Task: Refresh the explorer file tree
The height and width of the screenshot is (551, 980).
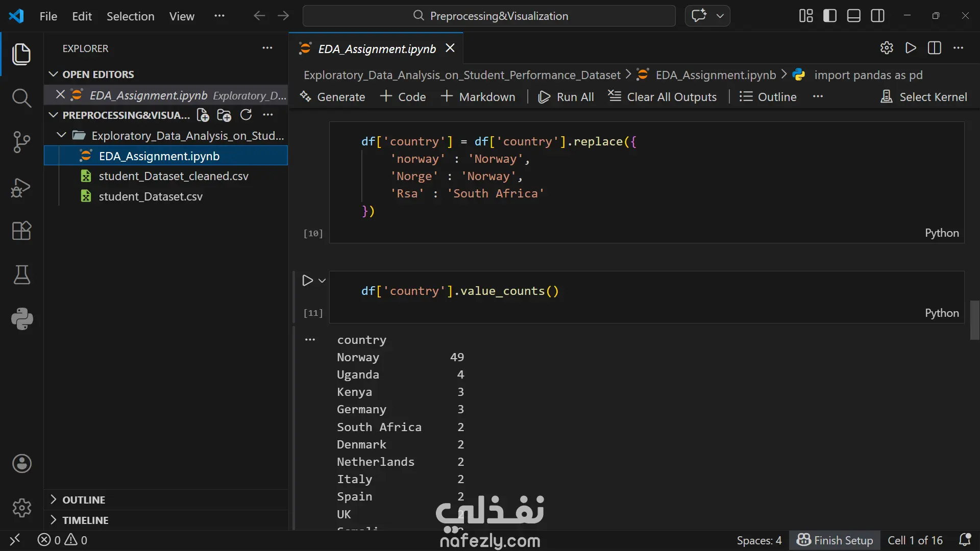Action: tap(246, 115)
